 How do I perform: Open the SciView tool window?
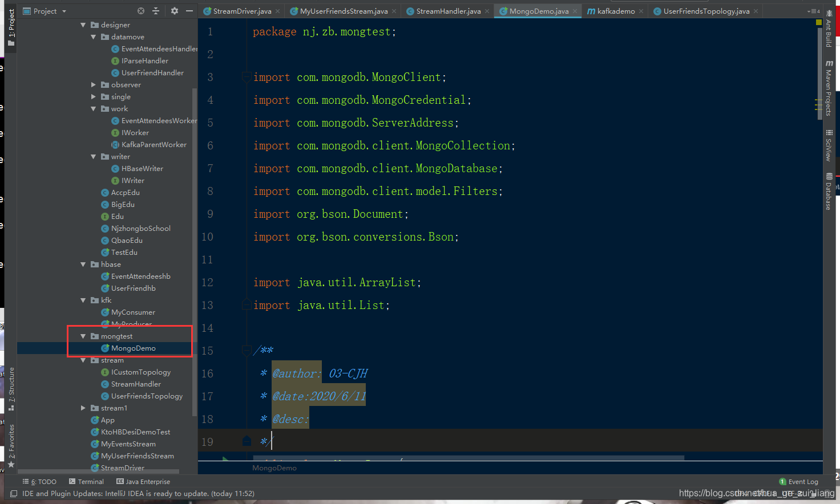pyautogui.click(x=829, y=145)
